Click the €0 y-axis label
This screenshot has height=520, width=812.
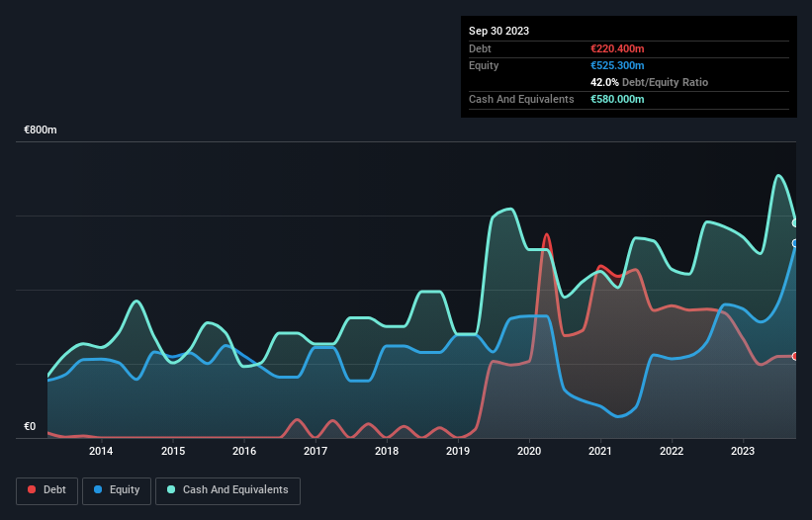[x=30, y=426]
